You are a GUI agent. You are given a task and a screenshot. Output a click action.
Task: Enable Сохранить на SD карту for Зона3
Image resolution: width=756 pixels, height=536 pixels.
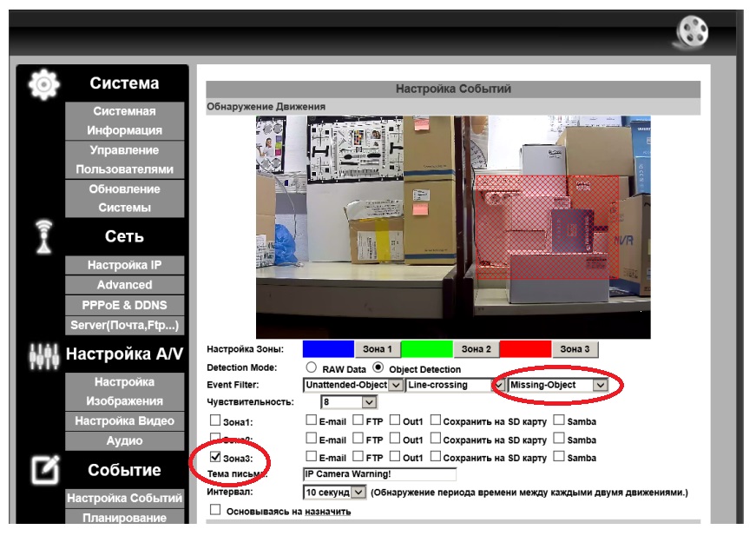(x=435, y=456)
